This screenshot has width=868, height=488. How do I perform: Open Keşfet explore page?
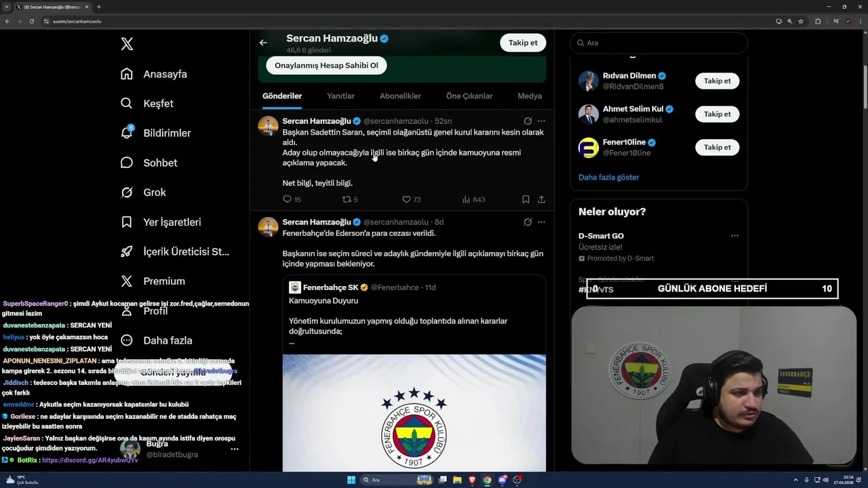pyautogui.click(x=147, y=104)
